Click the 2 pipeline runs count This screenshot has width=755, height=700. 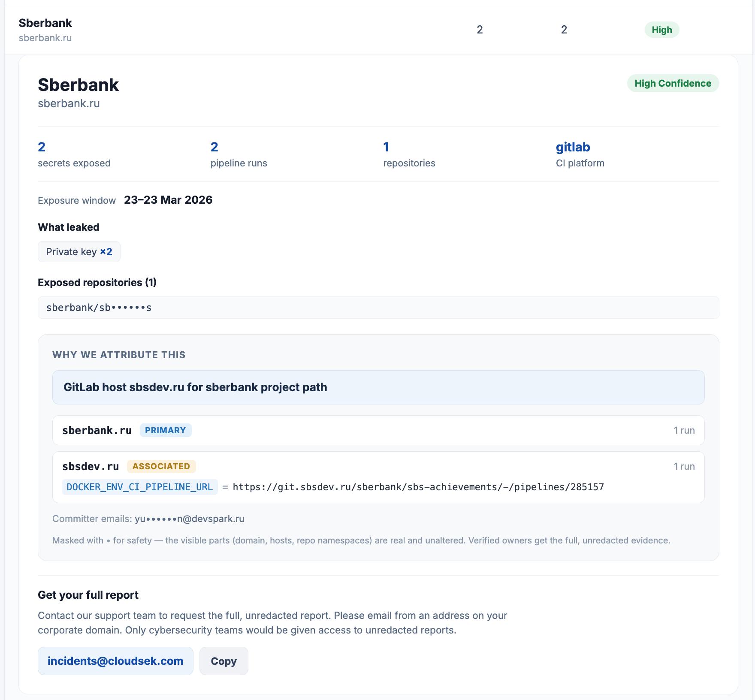[214, 147]
